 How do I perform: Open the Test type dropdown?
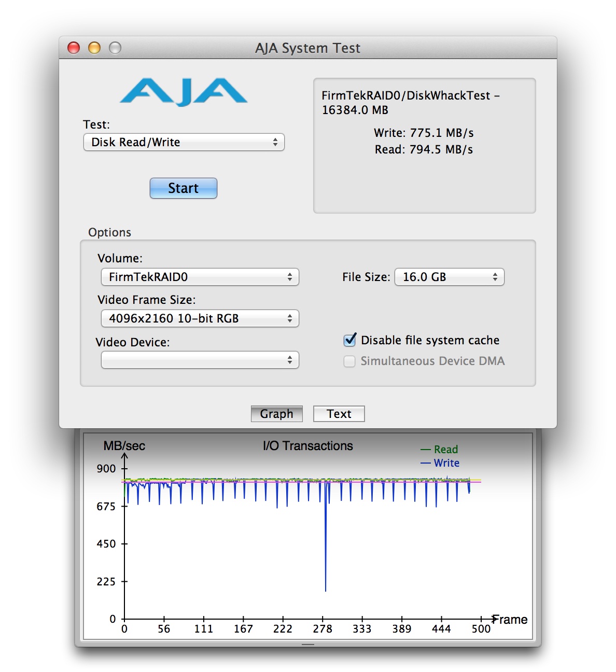(184, 142)
